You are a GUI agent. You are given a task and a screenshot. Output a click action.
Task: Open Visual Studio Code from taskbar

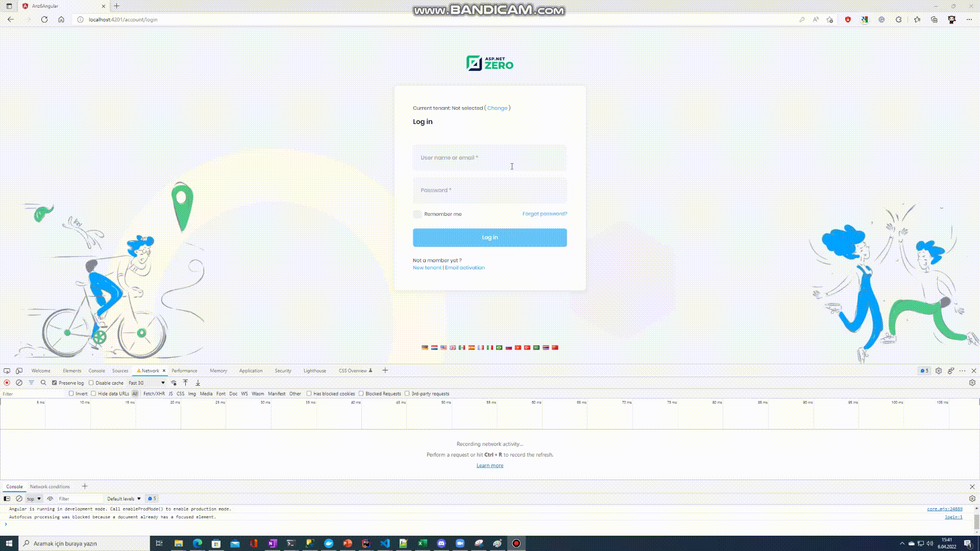click(x=385, y=543)
